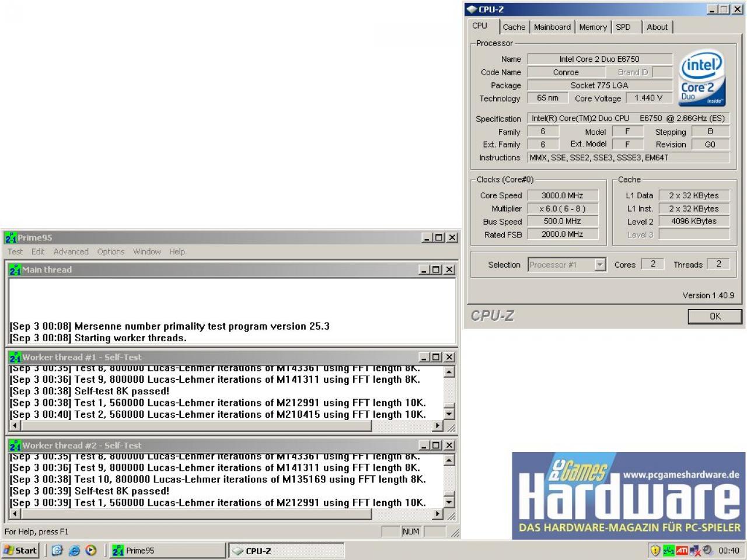Click the Main thread window icon
The width and height of the screenshot is (747, 560).
(x=15, y=270)
